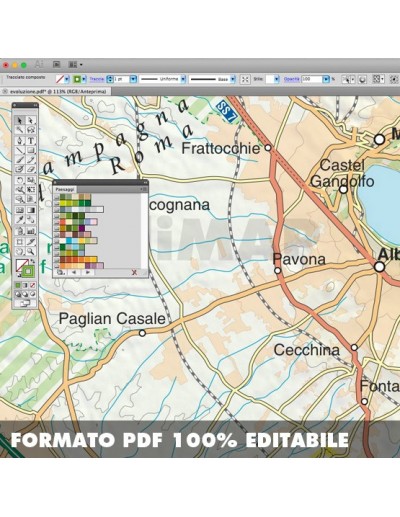Open the stroke weight dropdown
Screen dimensions: 400x517
tap(133, 79)
